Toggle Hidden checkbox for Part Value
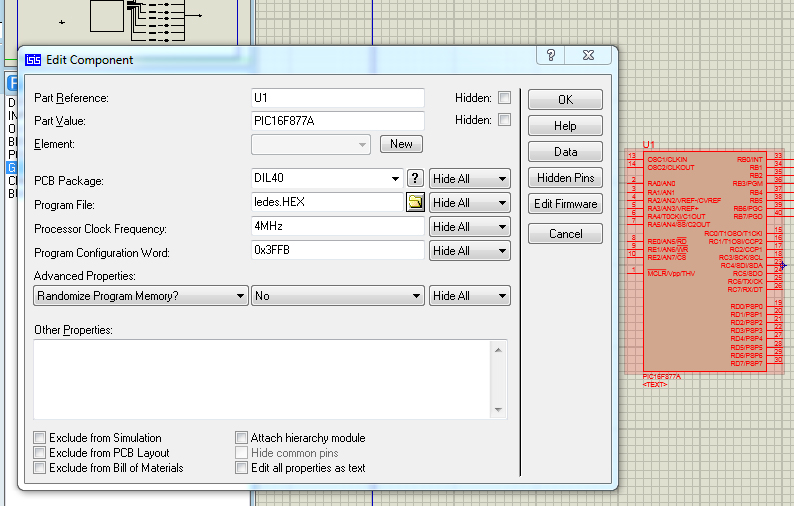The width and height of the screenshot is (794, 506). point(504,120)
